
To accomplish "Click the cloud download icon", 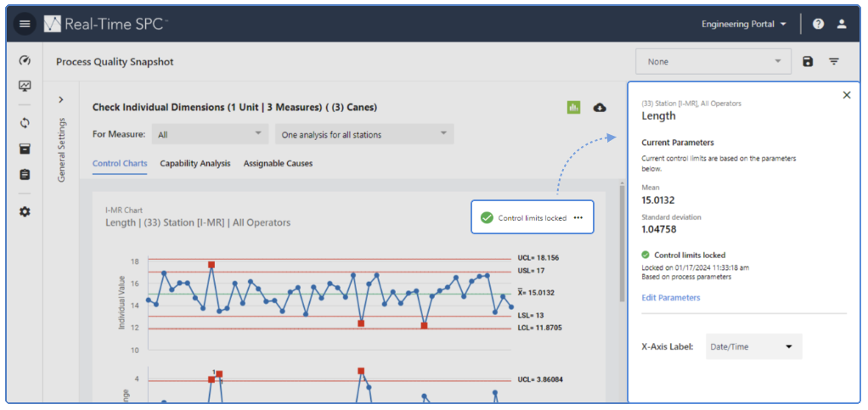I will [600, 108].
